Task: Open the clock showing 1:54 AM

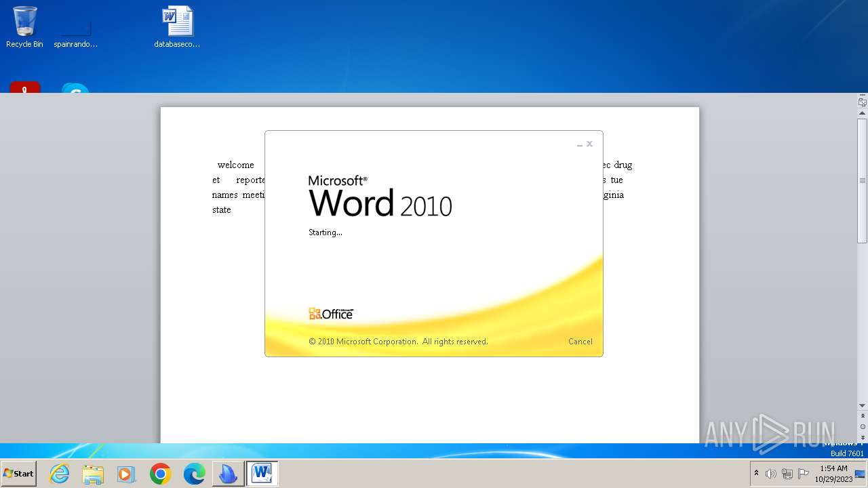Action: coord(833,474)
